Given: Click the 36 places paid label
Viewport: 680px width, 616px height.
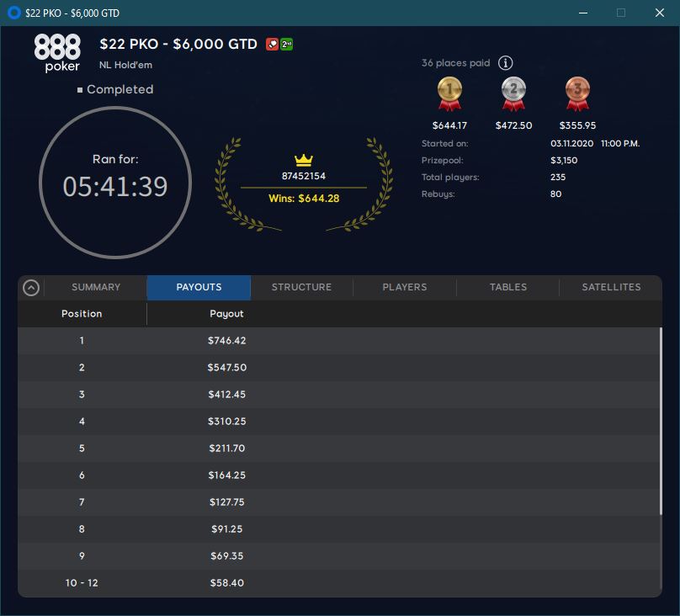Looking at the screenshot, I should (x=455, y=63).
